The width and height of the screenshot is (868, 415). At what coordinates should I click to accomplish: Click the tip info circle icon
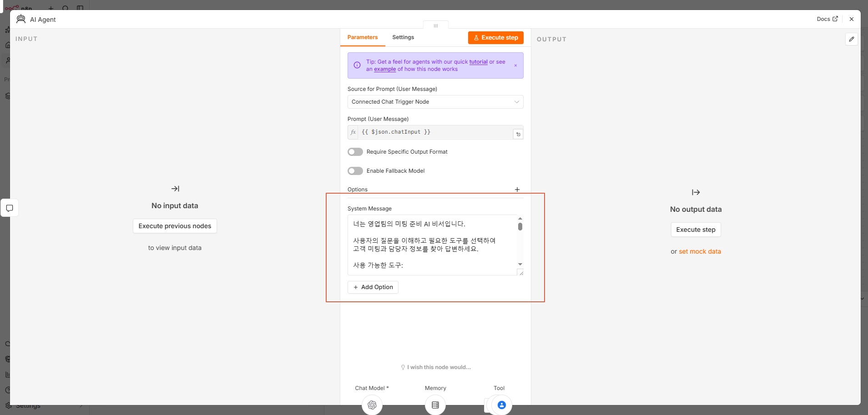[x=357, y=65]
